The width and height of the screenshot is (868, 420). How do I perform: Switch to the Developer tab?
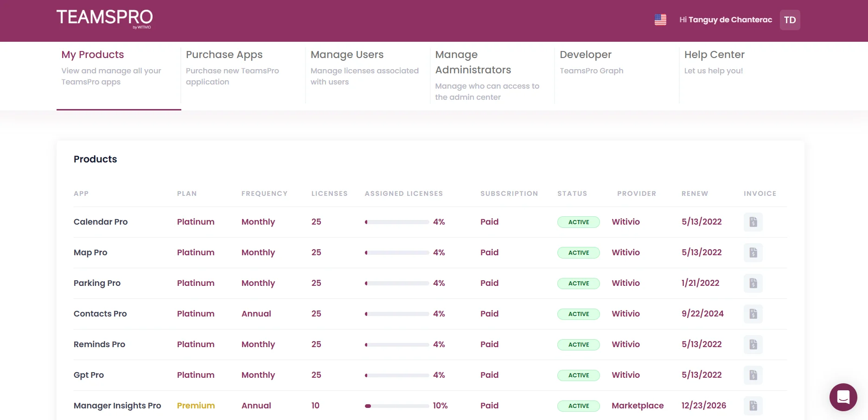pyautogui.click(x=617, y=76)
